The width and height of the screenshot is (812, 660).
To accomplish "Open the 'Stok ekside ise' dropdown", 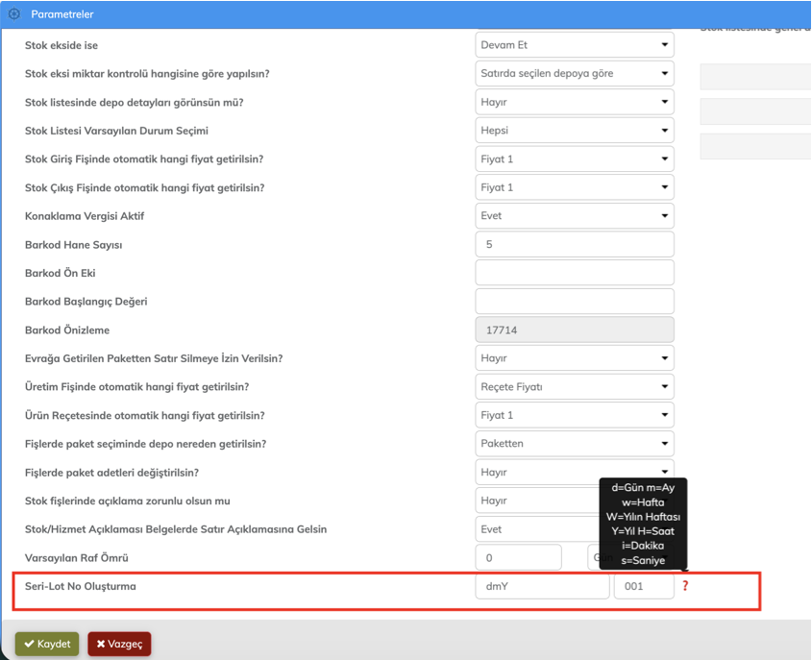I will [574, 45].
